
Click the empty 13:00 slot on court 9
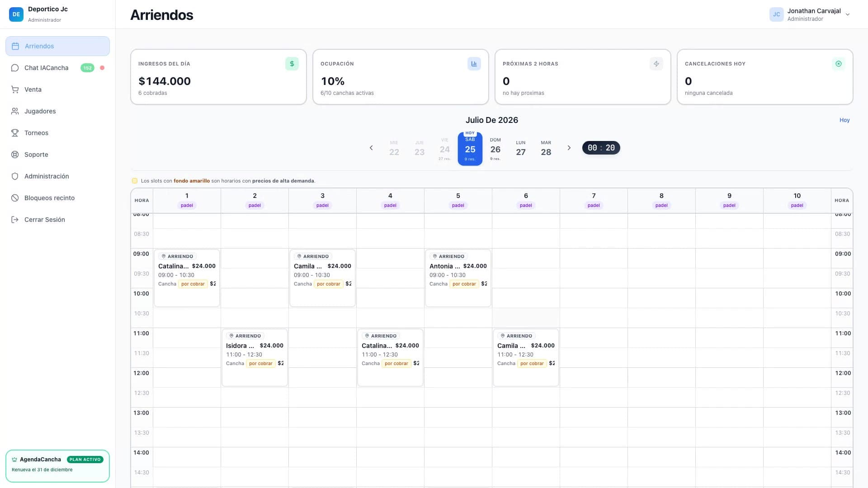click(x=729, y=417)
